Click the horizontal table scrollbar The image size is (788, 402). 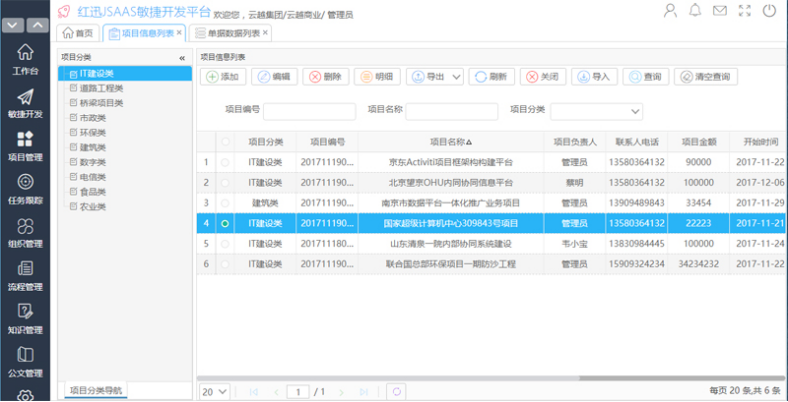(x=388, y=378)
